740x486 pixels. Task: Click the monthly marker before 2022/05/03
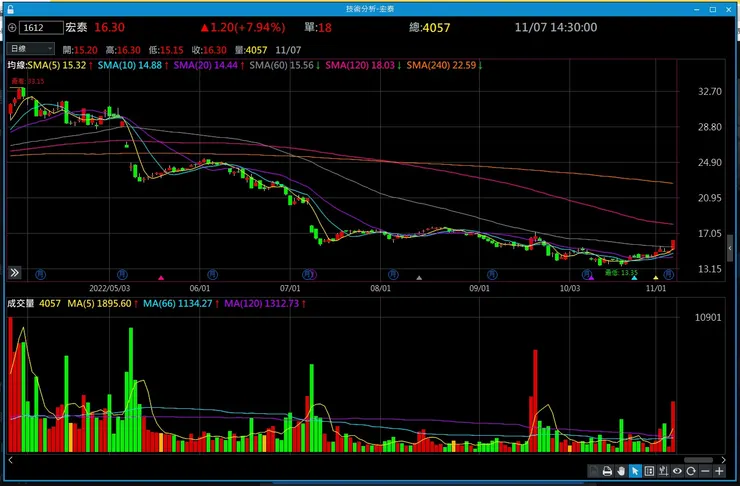41,274
